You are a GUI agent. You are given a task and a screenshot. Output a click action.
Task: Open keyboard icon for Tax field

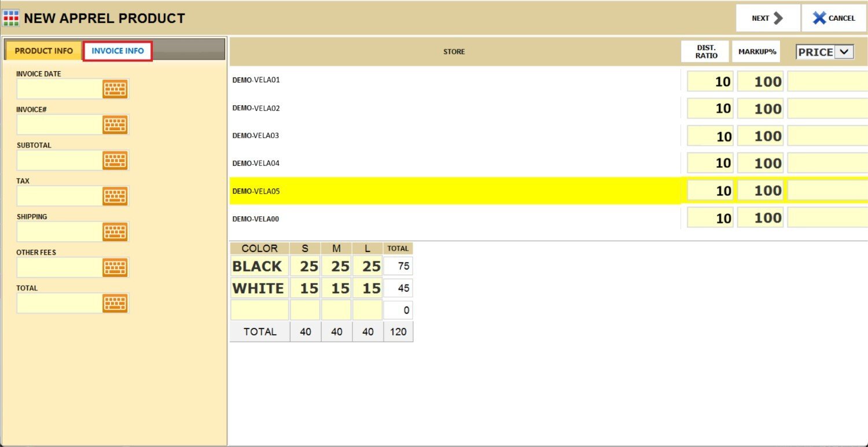point(115,196)
